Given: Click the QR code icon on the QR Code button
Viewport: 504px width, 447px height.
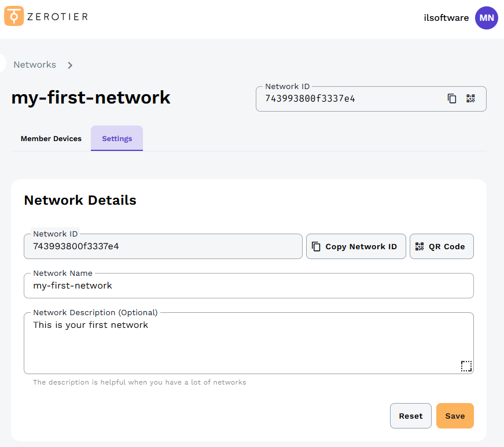Looking at the screenshot, I should 420,246.
